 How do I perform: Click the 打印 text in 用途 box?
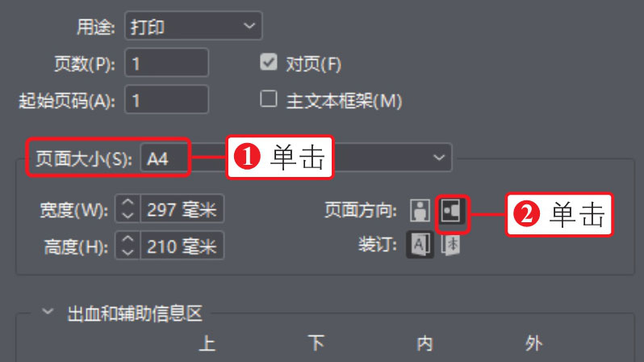click(148, 27)
